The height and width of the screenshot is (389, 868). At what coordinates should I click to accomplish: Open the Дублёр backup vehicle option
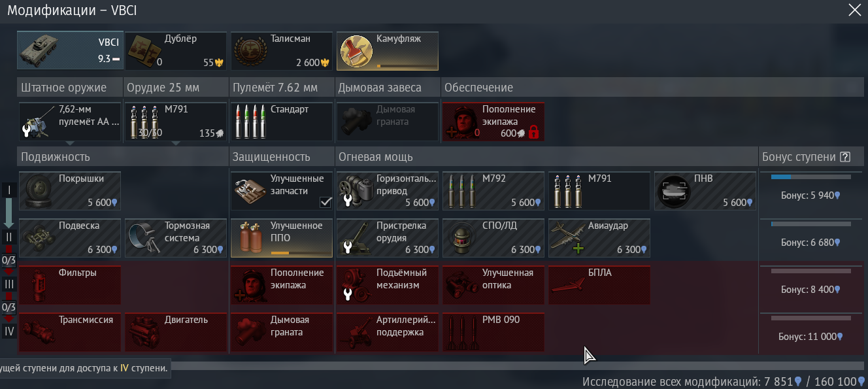click(176, 50)
